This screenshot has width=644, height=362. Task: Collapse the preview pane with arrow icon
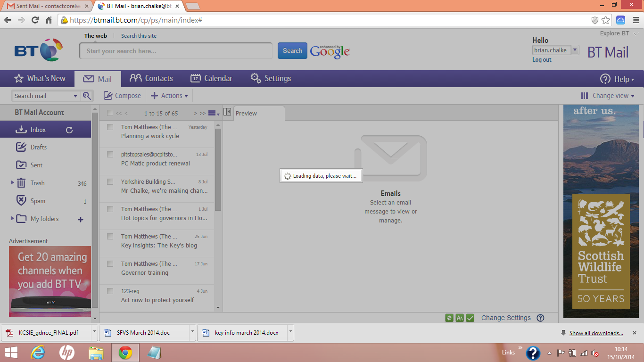227,112
